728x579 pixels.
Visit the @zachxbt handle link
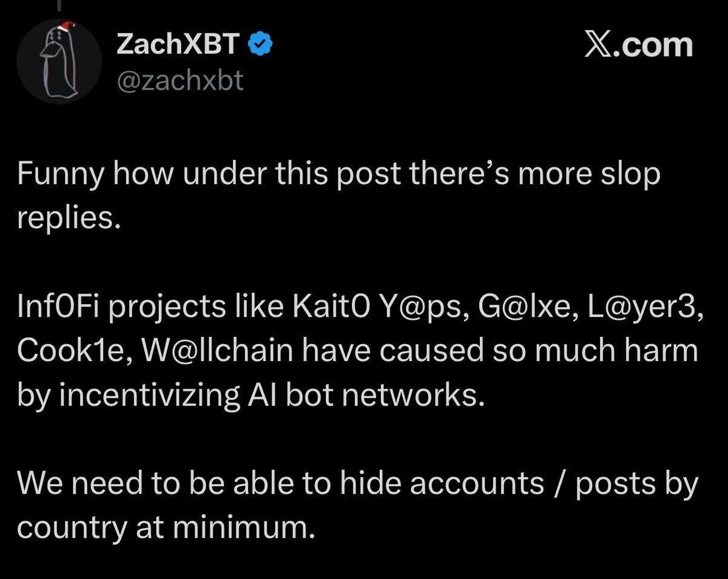click(180, 79)
